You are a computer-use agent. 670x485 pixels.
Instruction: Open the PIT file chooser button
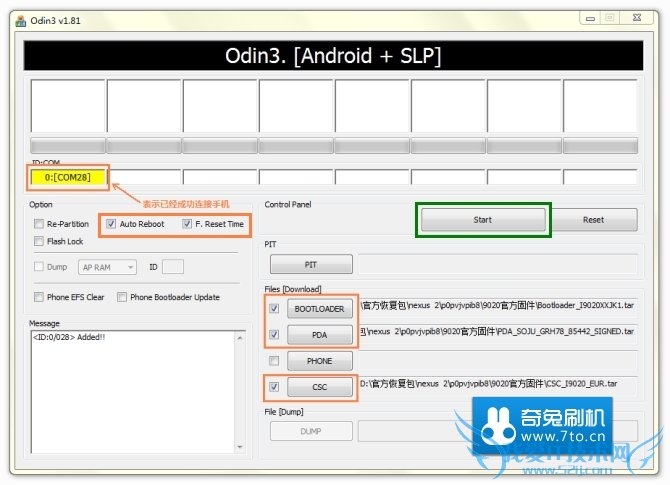pyautogui.click(x=311, y=265)
